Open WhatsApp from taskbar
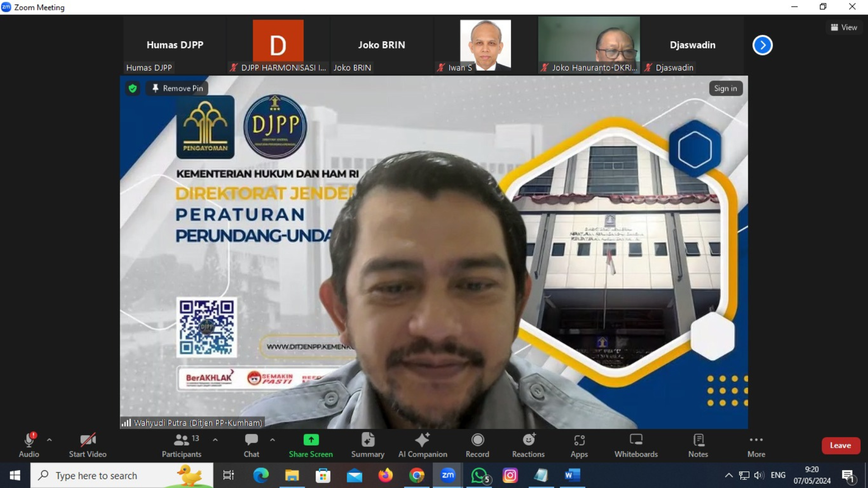Viewport: 868px width, 488px height. (479, 475)
